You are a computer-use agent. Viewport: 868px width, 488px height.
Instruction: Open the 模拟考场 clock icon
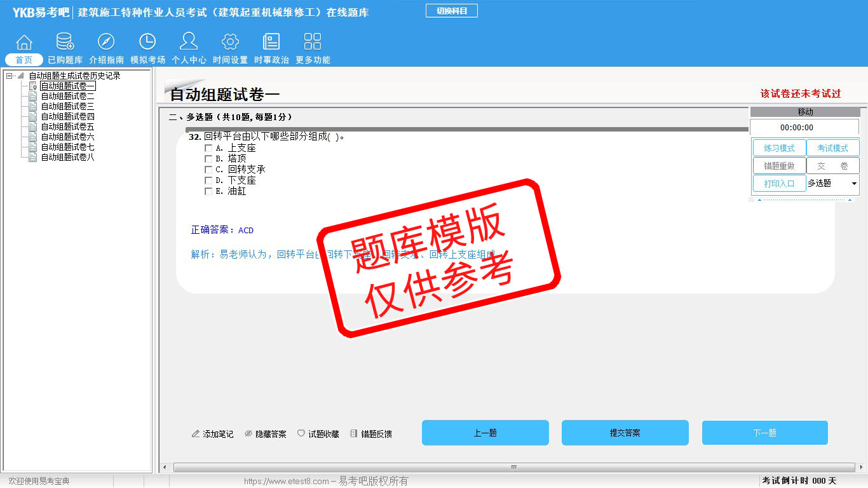point(147,43)
